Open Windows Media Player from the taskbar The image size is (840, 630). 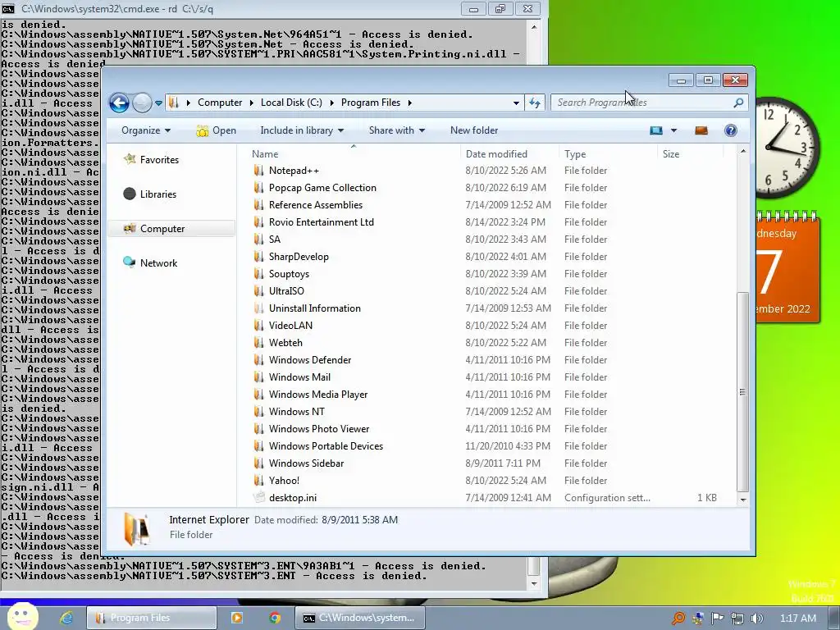pos(236,618)
